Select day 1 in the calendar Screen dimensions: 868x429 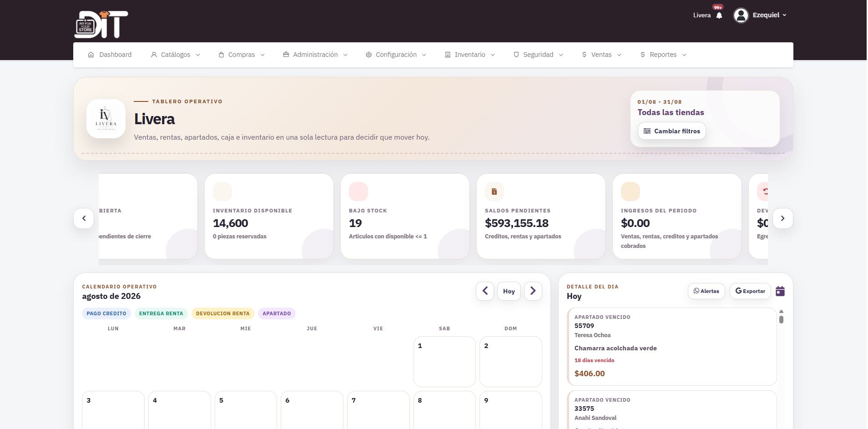444,362
